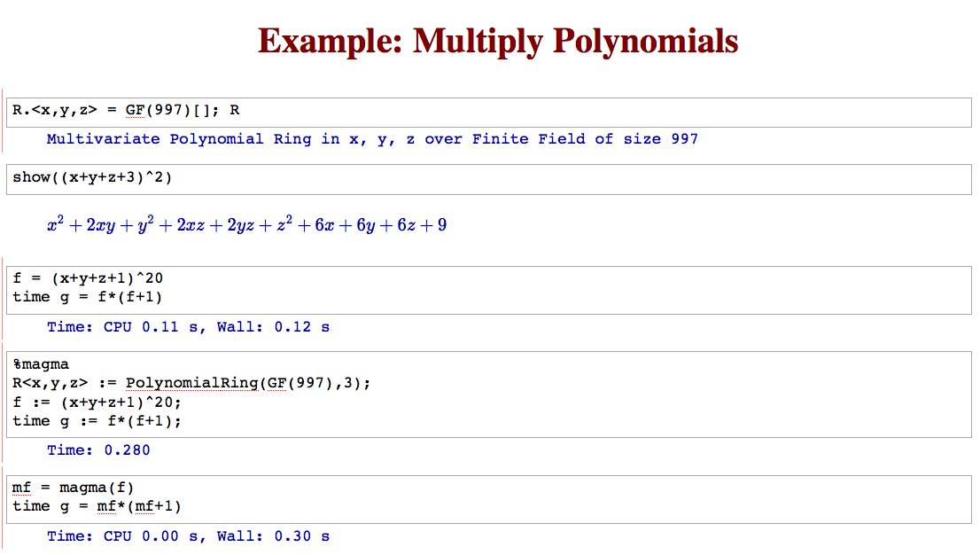980x555 pixels.
Task: Click the GF(997) ring definition input cell
Action: click(x=489, y=113)
